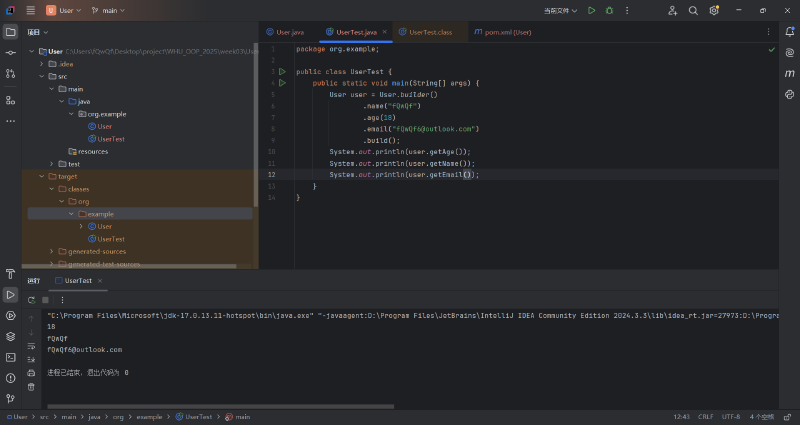Screen dimensions: 800x425
Task: Collapse the target folder
Action: click(x=42, y=177)
